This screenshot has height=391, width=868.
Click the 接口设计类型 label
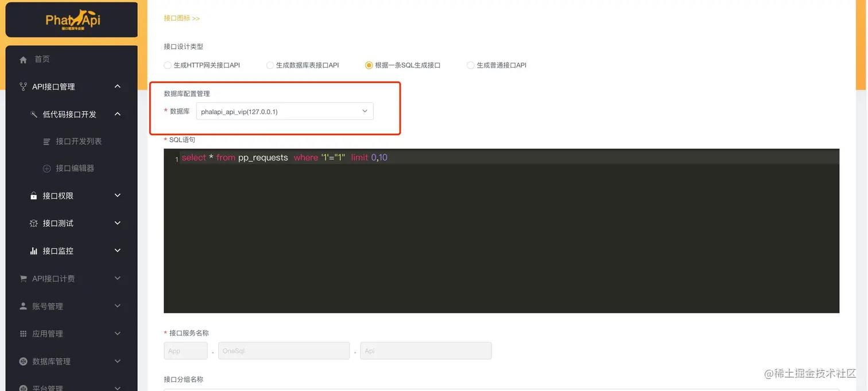183,47
